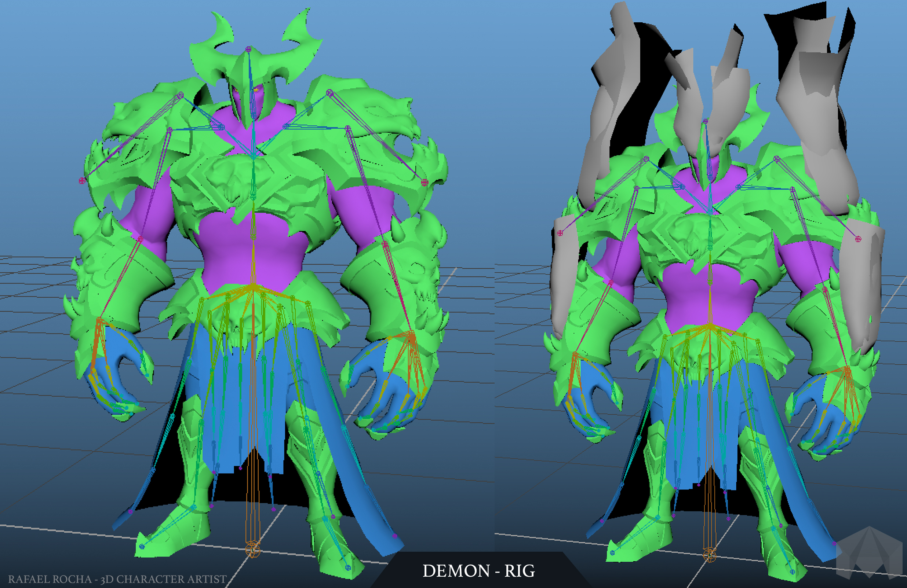Click the skinned rig view on the left
907x588 pixels.
(229, 267)
